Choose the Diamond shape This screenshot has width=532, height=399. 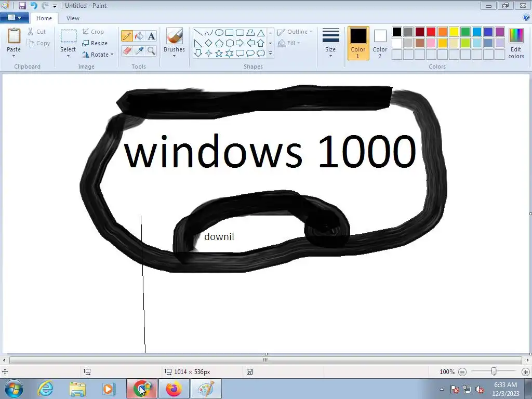pyautogui.click(x=209, y=43)
